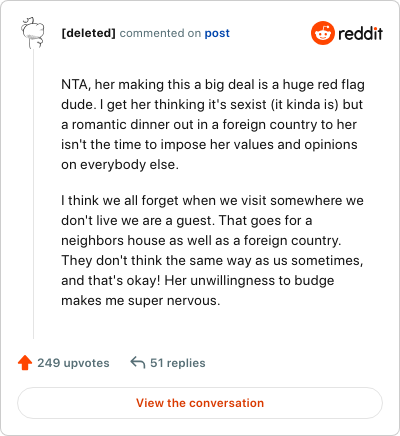The image size is (400, 436).
Task: Click the line "neighbors house as well as"
Action: [x=201, y=241]
